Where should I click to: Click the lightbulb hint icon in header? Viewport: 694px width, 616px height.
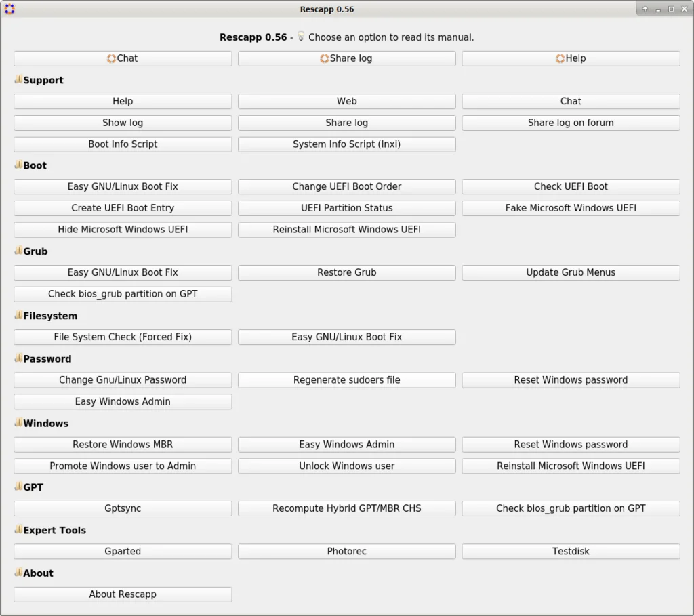pos(301,37)
